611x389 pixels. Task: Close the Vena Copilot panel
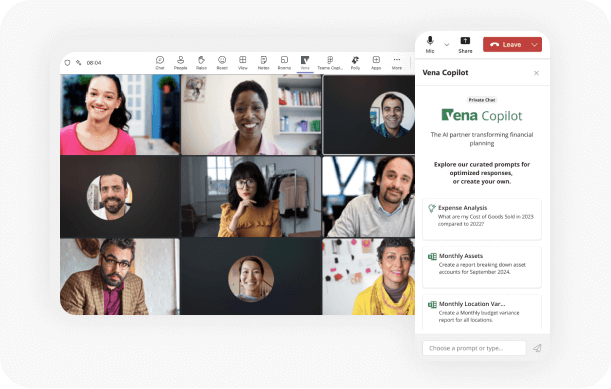point(536,73)
